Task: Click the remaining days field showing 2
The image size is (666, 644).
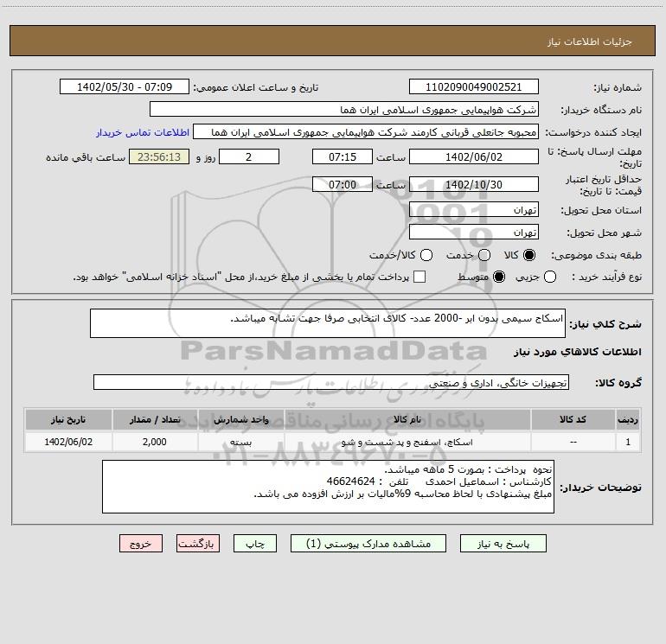Action: click(249, 156)
